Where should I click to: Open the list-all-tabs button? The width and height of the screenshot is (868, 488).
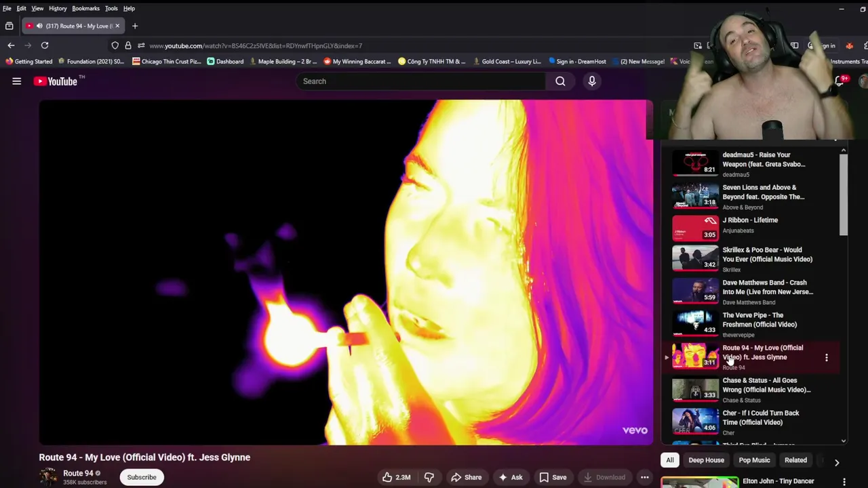tap(9, 26)
